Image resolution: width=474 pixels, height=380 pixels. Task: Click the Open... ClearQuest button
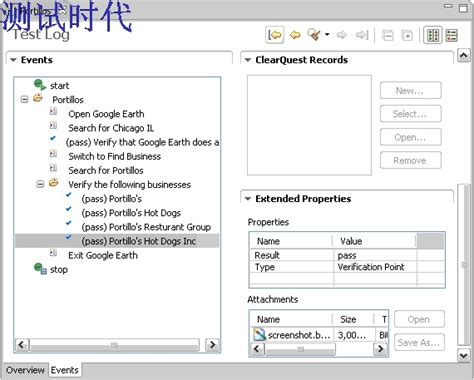click(x=411, y=137)
